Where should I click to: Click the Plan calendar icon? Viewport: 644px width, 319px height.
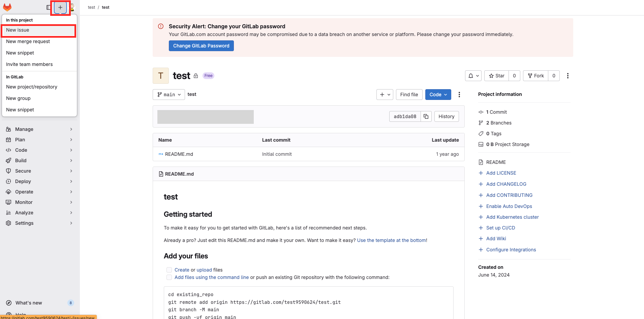pyautogui.click(x=8, y=140)
